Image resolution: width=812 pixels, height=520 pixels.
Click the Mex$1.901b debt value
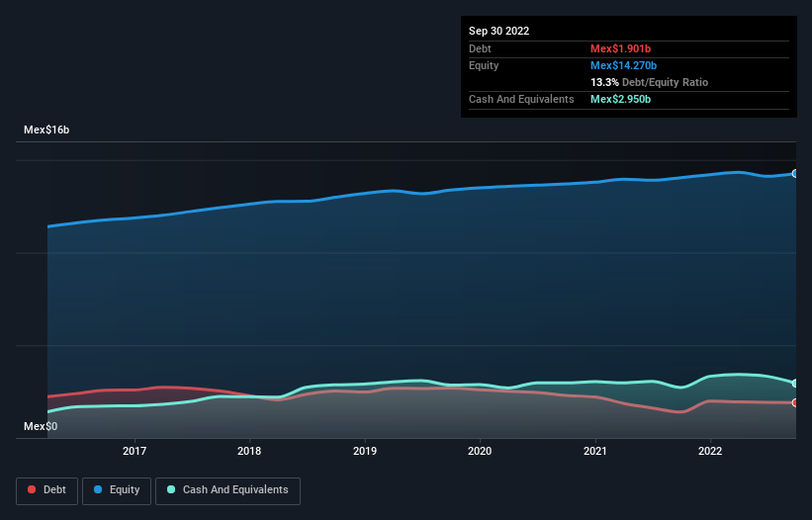620,48
